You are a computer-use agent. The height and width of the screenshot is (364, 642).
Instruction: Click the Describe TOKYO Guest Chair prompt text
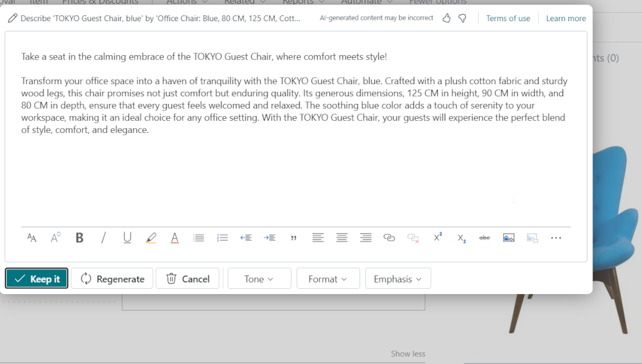point(160,18)
